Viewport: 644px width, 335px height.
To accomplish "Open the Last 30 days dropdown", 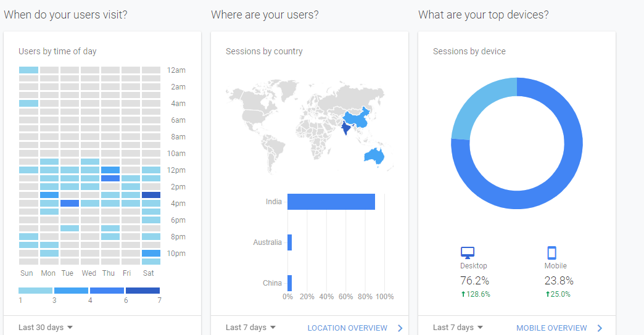I will click(46, 328).
